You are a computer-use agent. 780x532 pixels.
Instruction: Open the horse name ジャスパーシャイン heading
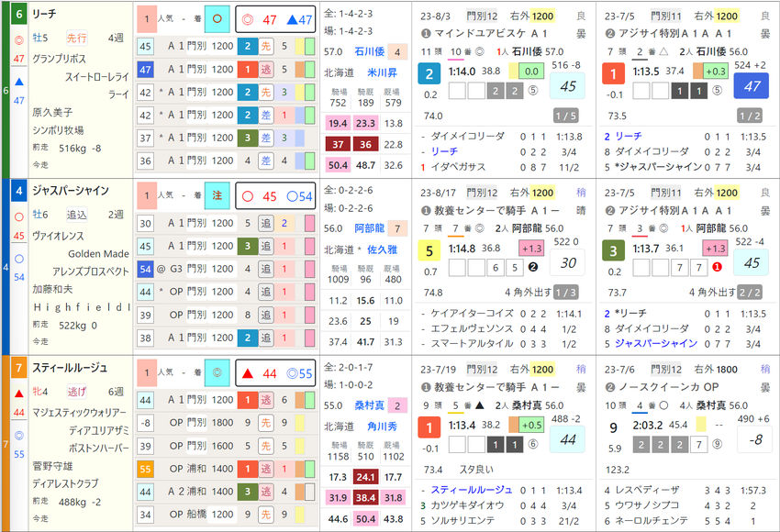click(71, 191)
